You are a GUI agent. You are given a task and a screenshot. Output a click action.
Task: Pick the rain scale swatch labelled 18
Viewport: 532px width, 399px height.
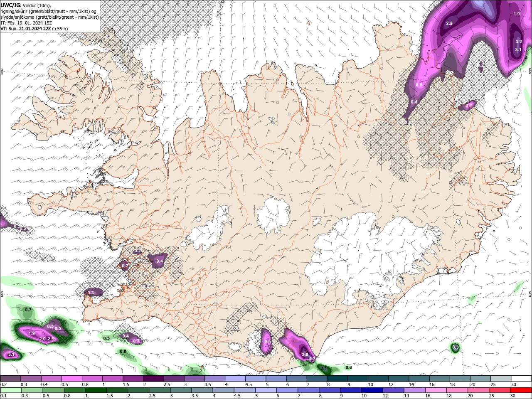(x=457, y=390)
